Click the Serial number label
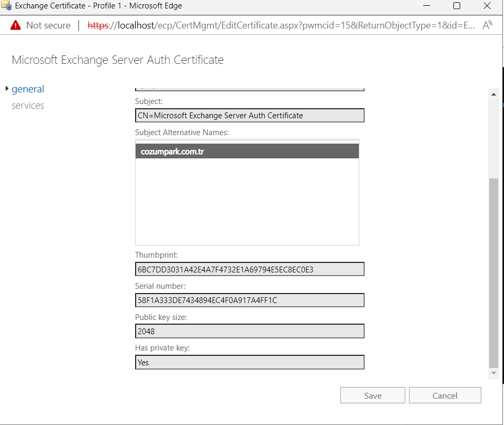The width and height of the screenshot is (504, 425). pos(160,286)
